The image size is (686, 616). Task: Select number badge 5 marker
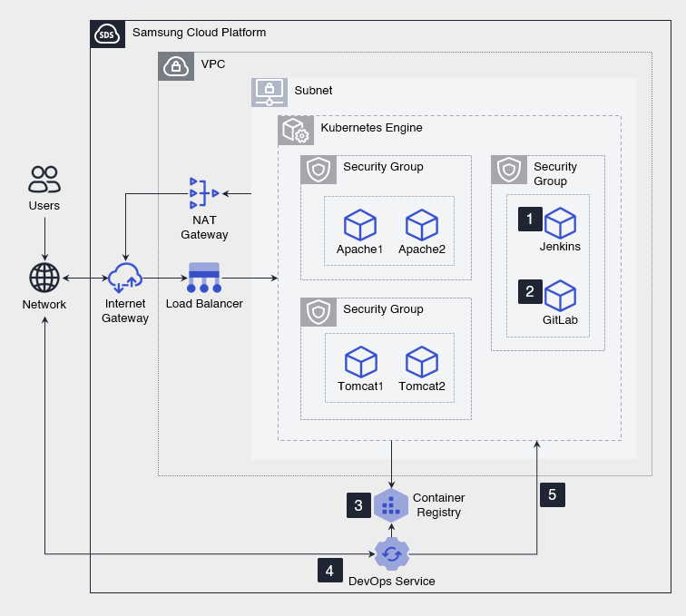pos(553,494)
